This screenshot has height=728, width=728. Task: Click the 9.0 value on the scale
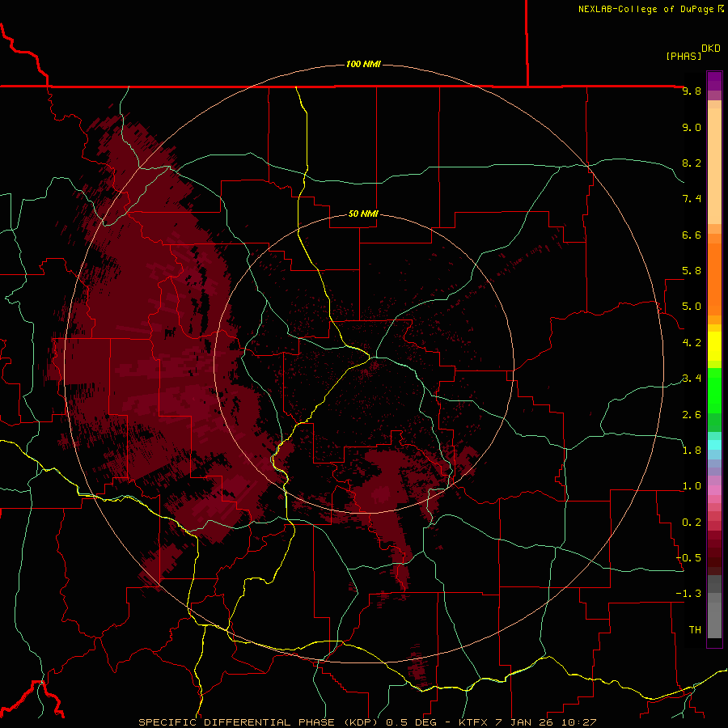coord(692,127)
